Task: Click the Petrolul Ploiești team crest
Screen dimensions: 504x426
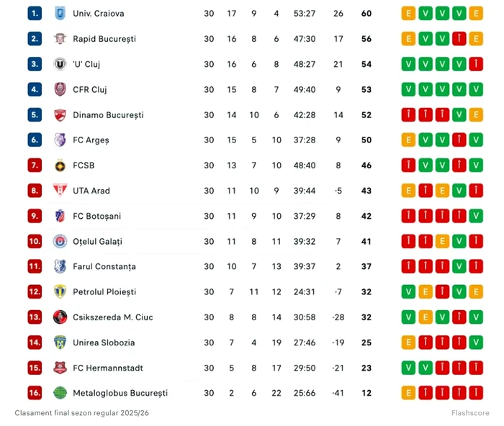Action: [x=60, y=291]
